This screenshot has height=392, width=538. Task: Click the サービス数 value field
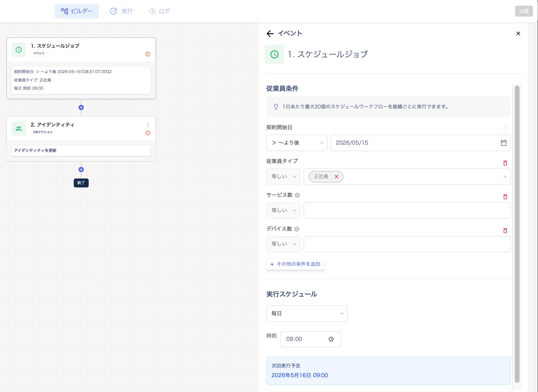point(407,210)
